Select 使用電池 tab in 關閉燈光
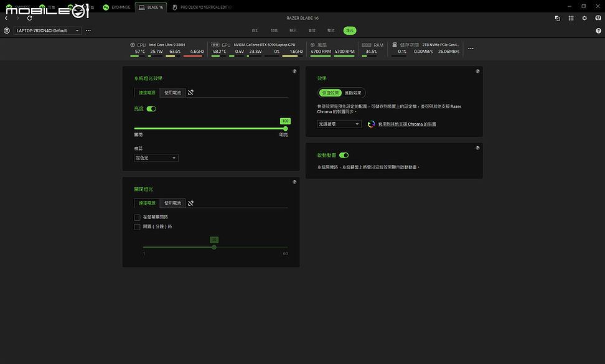Screen dimensions: 605x364 click(x=172, y=203)
